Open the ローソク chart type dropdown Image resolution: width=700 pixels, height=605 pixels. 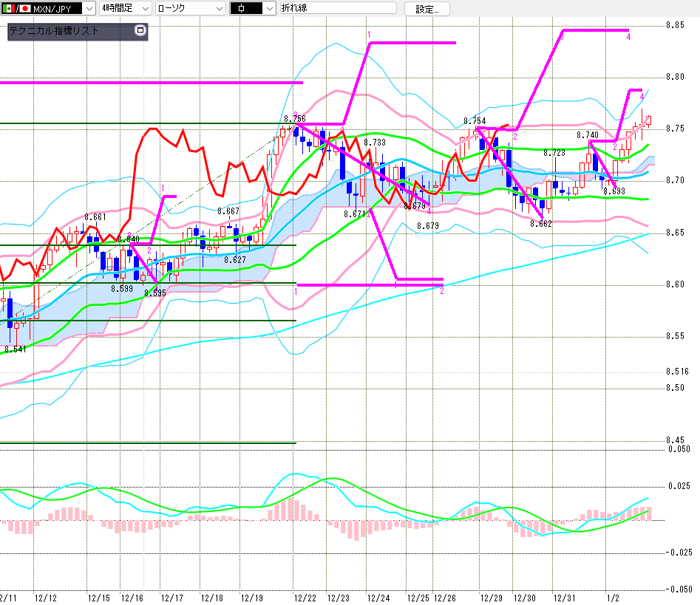218,9
